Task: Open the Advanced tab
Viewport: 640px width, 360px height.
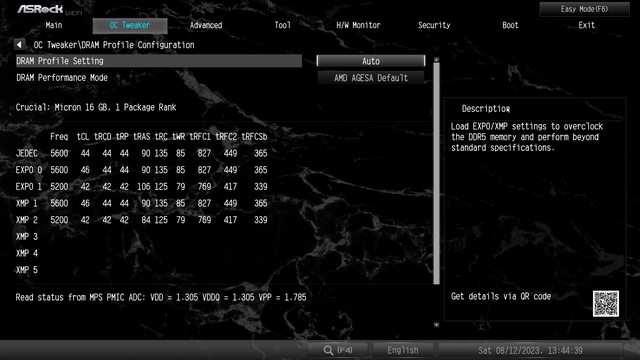Action: tap(206, 25)
